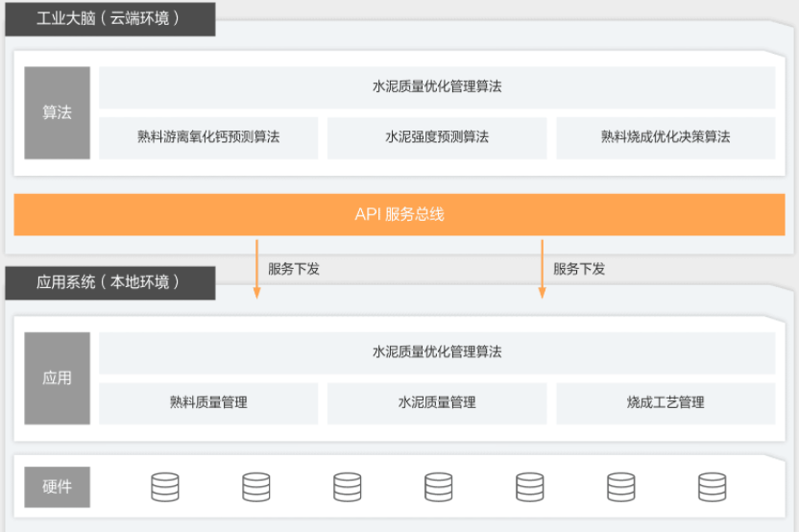The height and width of the screenshot is (532, 799).
Task: Click the 应用系统（本地环境）header label
Action: (x=110, y=283)
